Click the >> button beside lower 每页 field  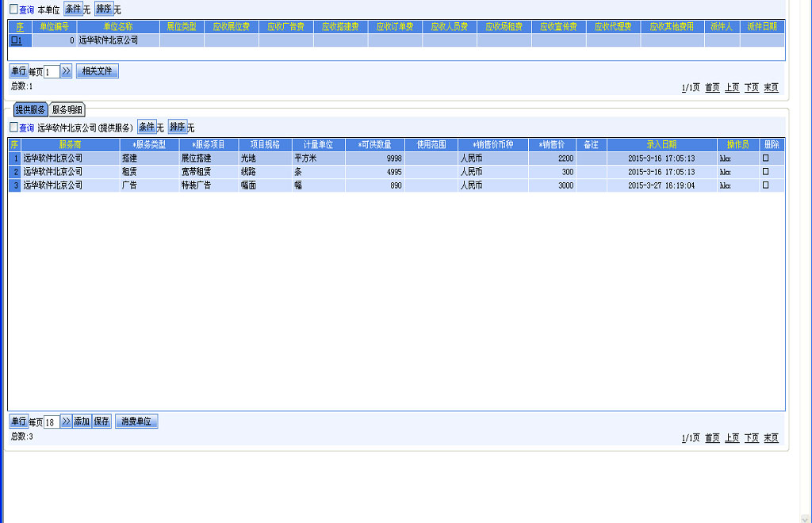click(66, 422)
